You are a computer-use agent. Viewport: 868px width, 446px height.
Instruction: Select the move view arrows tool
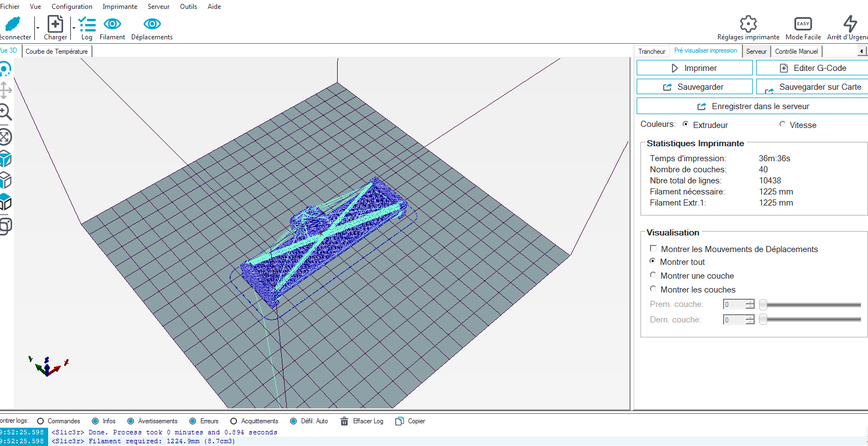[x=5, y=90]
